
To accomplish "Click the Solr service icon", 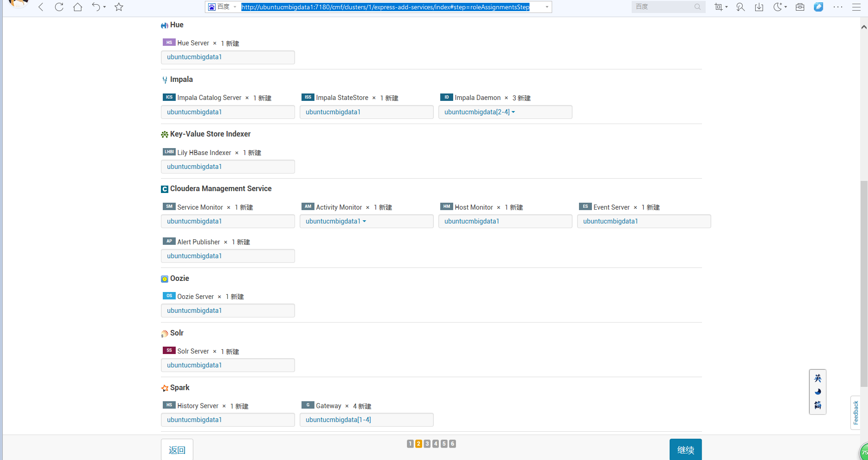I will 165,334.
